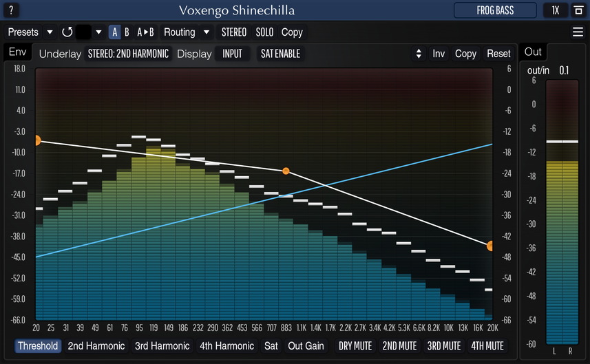590x364 pixels.
Task: Switch to state B
Action: (127, 32)
